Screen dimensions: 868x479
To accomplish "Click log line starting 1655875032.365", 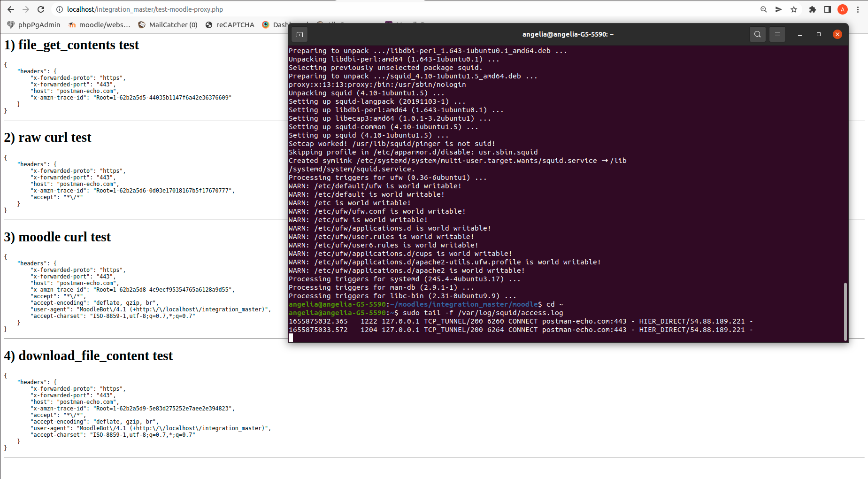I will (x=521, y=321).
